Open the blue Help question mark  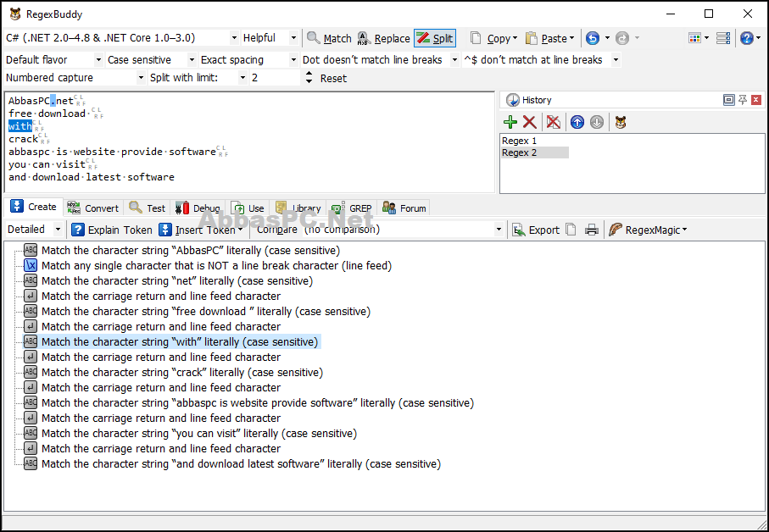(746, 38)
